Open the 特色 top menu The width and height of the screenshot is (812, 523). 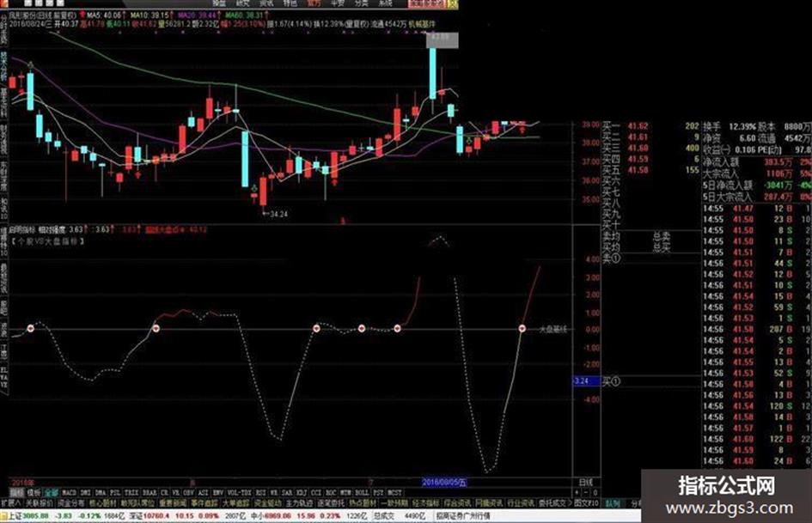click(290, 3)
